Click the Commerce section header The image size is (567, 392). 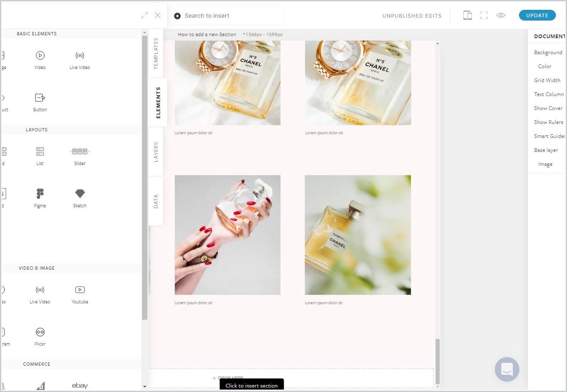(37, 364)
